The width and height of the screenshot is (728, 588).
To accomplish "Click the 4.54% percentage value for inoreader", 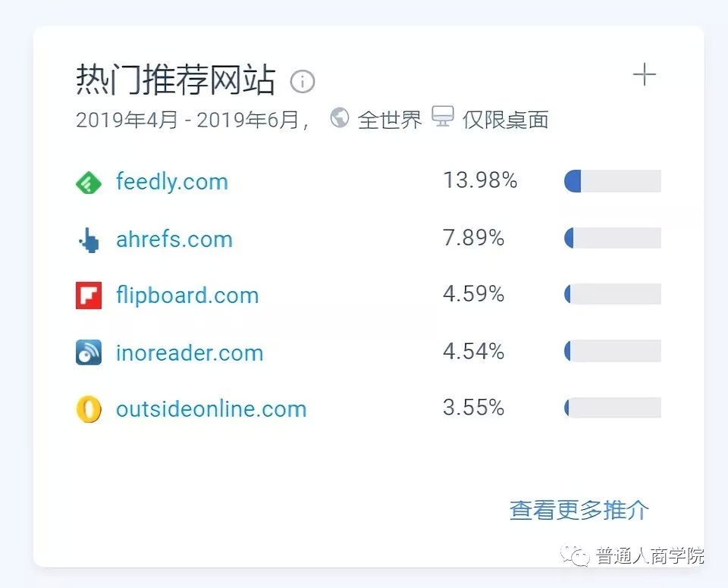I will [x=474, y=351].
